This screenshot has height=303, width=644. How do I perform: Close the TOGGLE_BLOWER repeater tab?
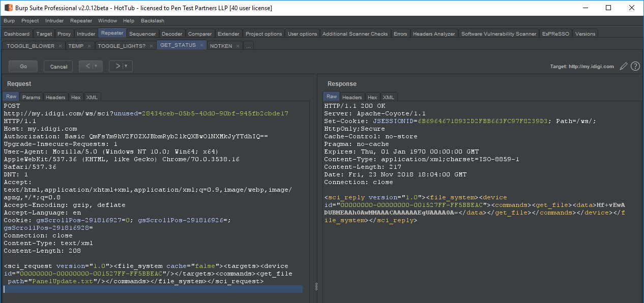click(x=60, y=46)
